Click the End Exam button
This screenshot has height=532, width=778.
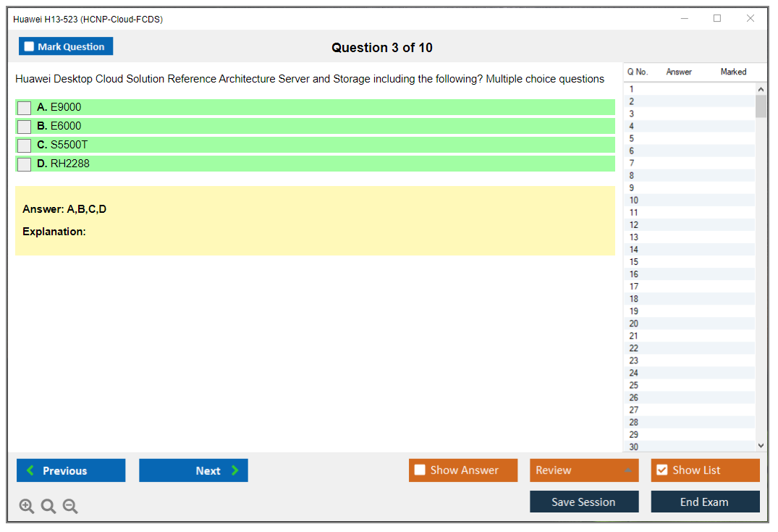(704, 502)
